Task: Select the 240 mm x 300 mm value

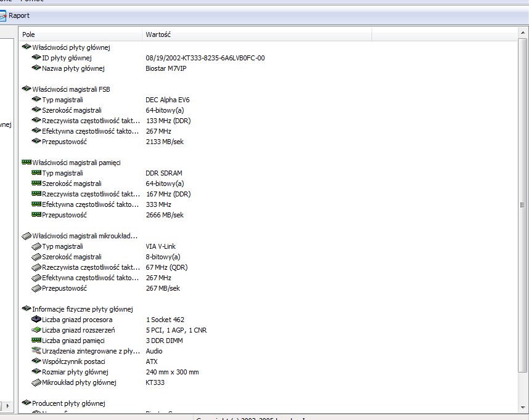Action: (173, 372)
